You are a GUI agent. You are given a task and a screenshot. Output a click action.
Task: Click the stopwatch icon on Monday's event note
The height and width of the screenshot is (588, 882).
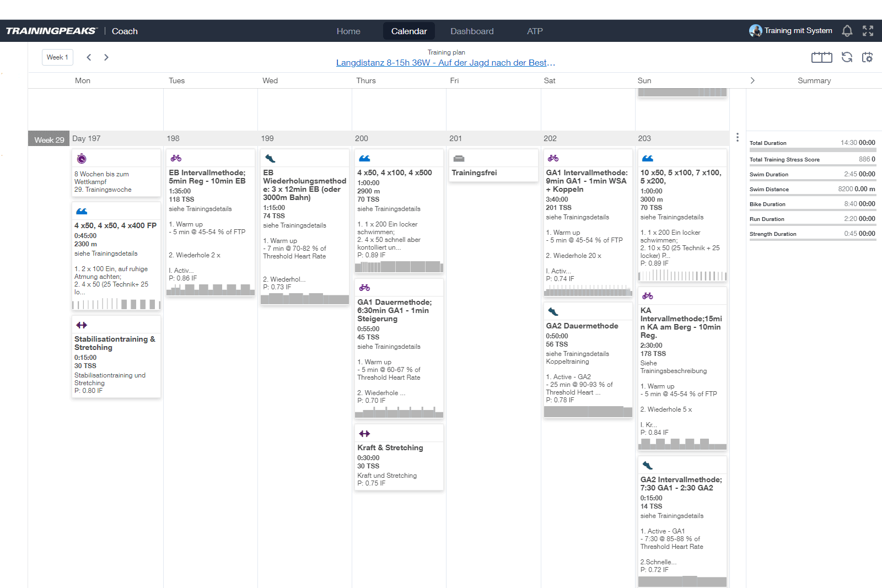point(82,159)
